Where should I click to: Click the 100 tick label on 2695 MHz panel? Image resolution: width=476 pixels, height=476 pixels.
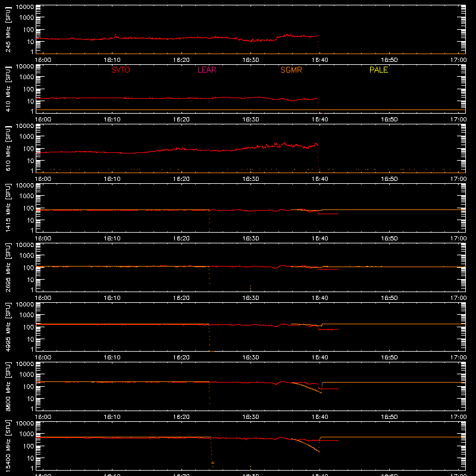(x=29, y=268)
